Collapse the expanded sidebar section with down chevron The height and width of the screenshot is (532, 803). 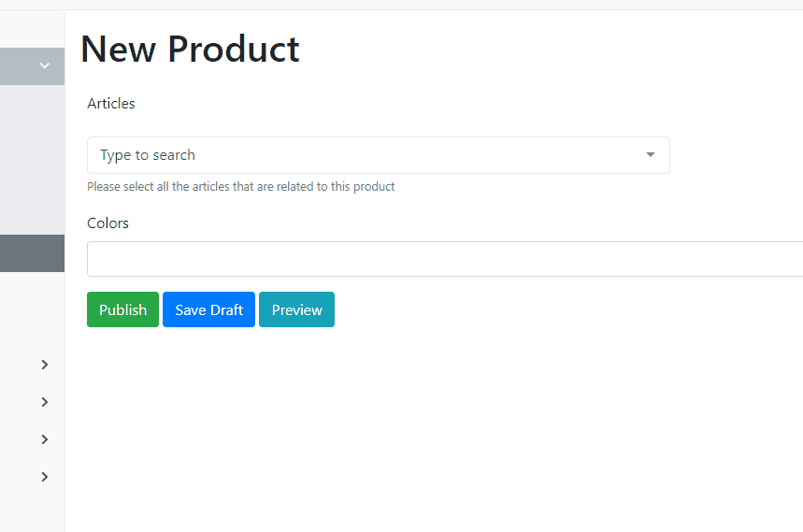pos(45,65)
